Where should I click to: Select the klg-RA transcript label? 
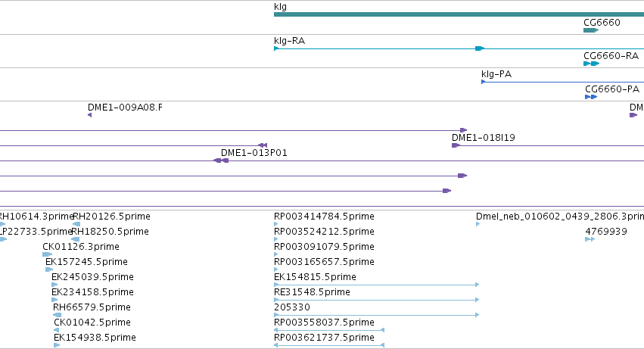pyautogui.click(x=289, y=41)
